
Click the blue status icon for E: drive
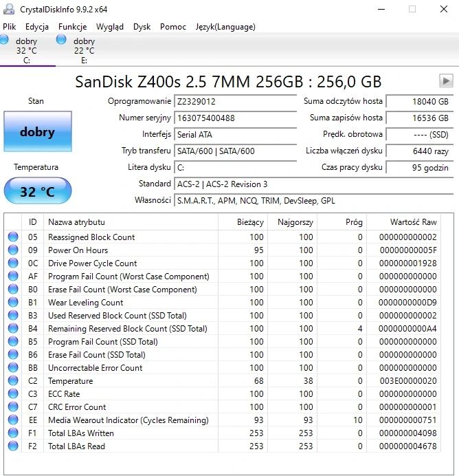[x=61, y=39]
